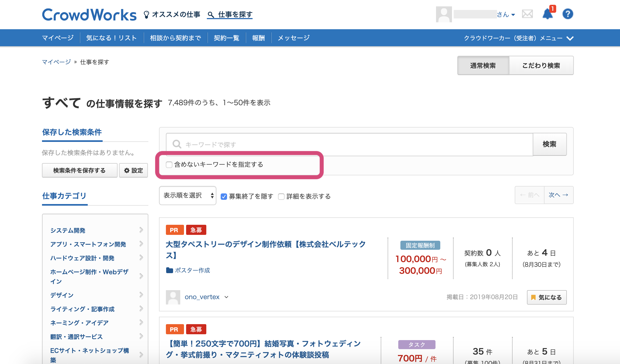Viewport: 620px width, 364px height.
Task: Open the envelope mail icon
Action: click(x=527, y=14)
